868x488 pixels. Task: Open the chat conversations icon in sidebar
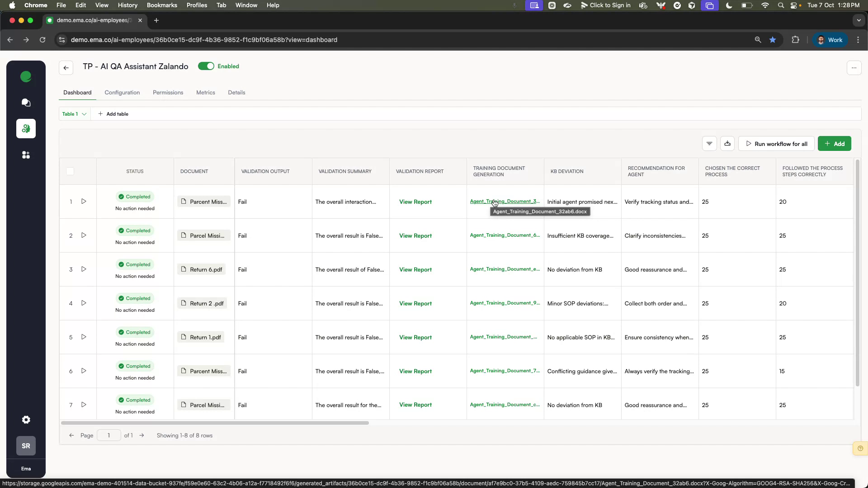tap(26, 103)
